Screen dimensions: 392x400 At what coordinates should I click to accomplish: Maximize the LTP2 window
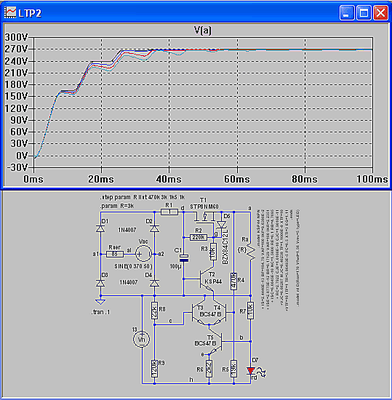click(x=364, y=13)
